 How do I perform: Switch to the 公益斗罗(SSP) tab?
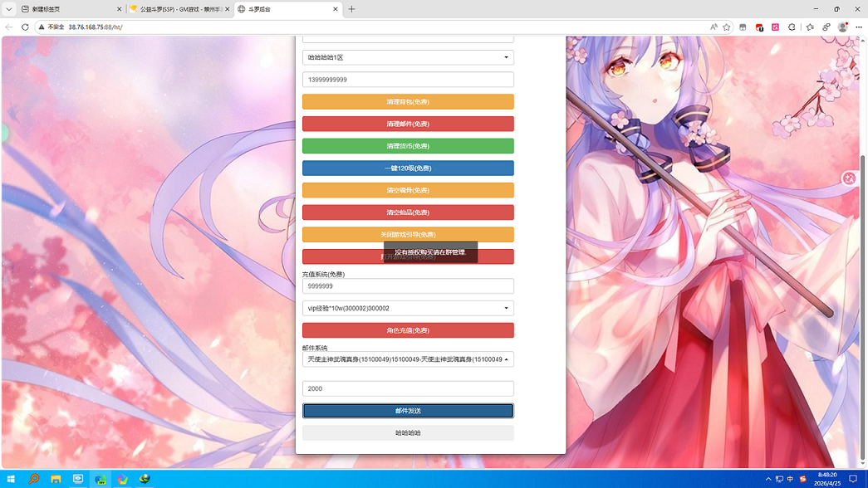(176, 9)
